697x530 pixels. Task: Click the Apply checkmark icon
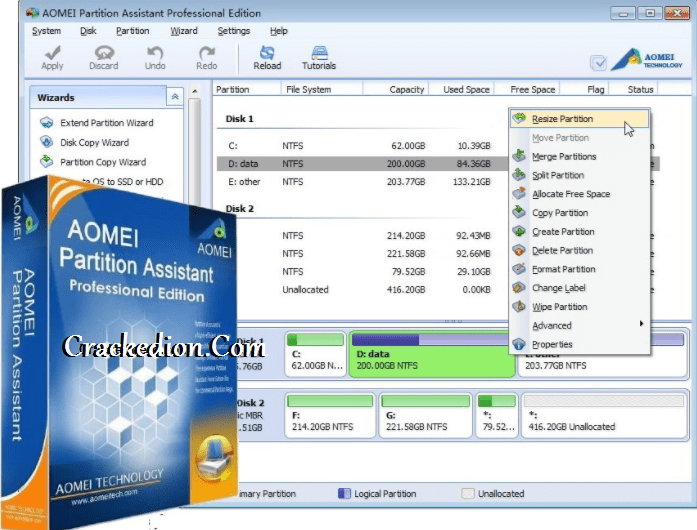coord(53,52)
